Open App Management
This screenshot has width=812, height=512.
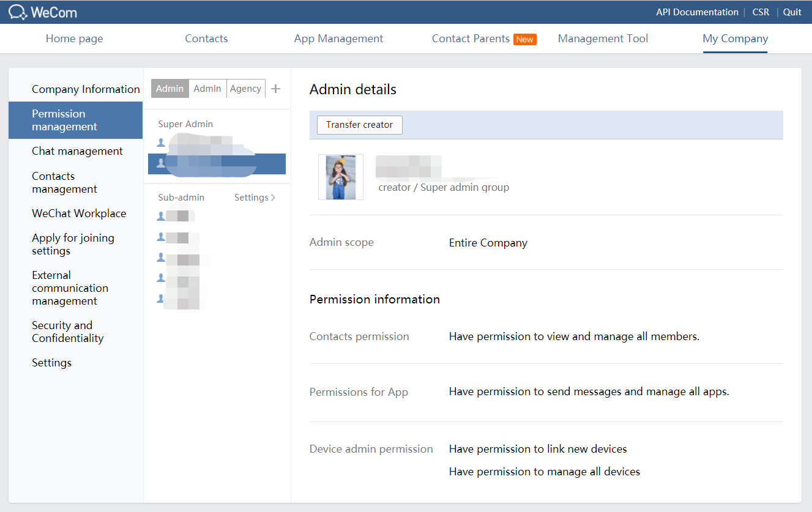[x=338, y=39]
